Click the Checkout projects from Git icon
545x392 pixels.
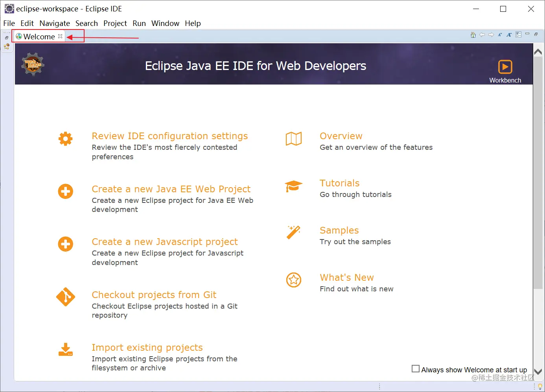66,298
